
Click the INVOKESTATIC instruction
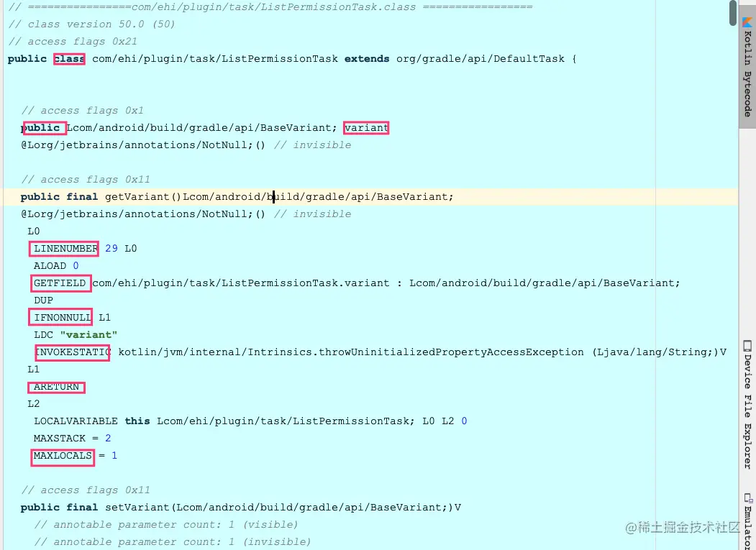tap(73, 352)
